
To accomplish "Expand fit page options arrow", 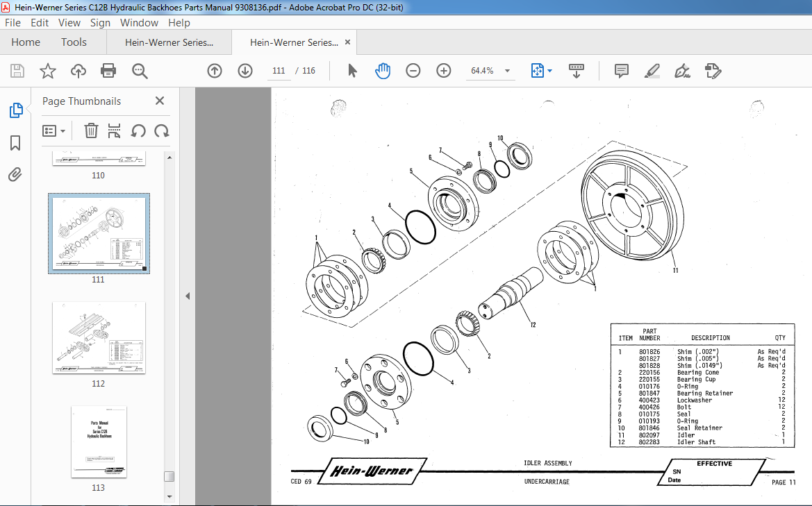I will (x=549, y=71).
